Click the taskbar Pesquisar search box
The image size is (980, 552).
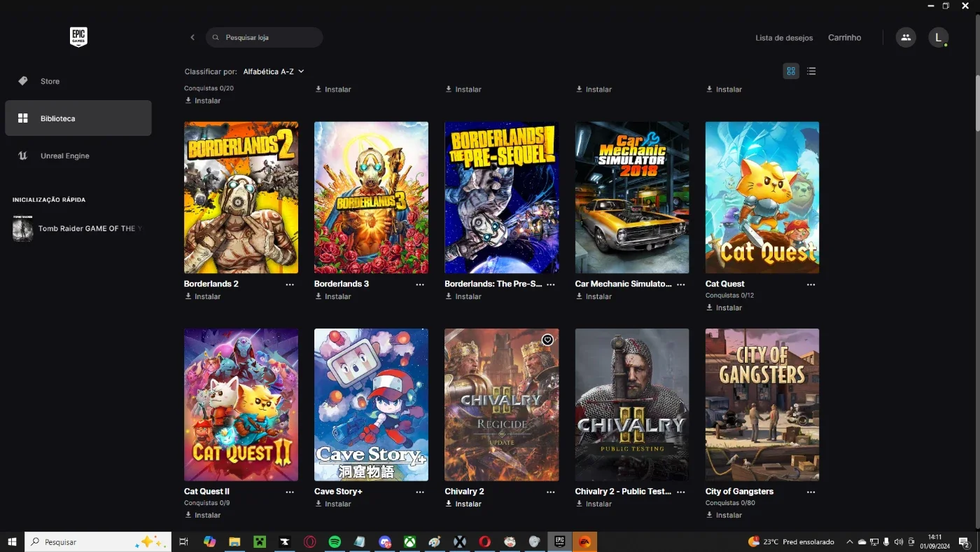click(x=98, y=541)
